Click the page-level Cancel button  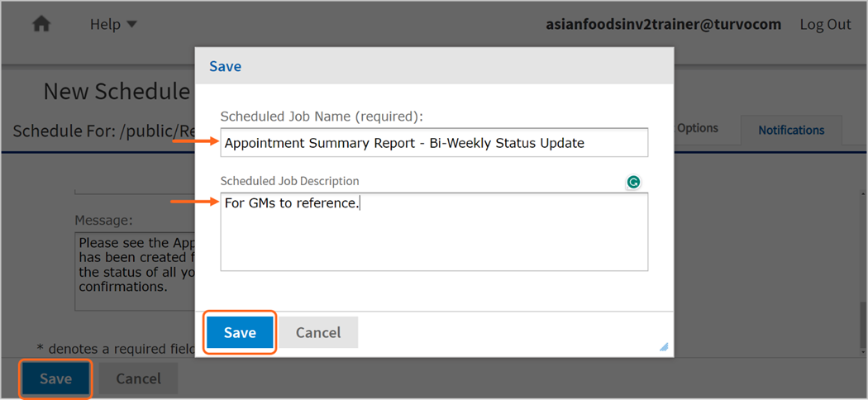click(x=138, y=379)
